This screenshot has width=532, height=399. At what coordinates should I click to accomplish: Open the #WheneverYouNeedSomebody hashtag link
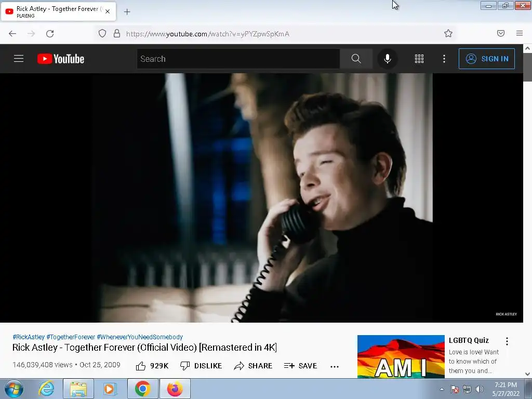[140, 337]
